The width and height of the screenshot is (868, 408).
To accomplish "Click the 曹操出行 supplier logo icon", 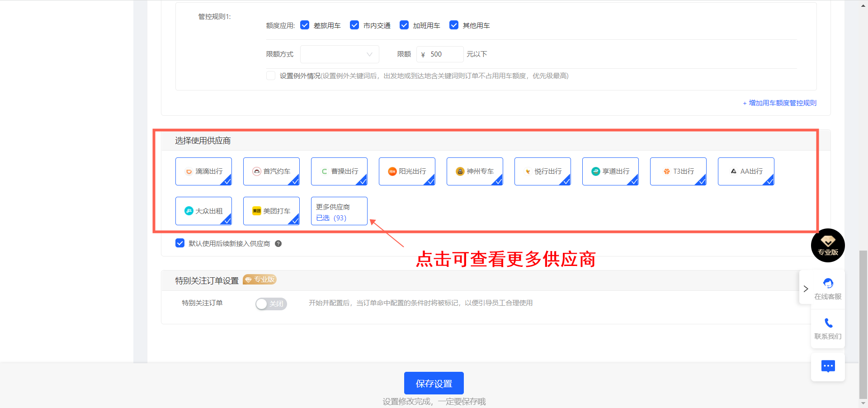I will click(325, 171).
